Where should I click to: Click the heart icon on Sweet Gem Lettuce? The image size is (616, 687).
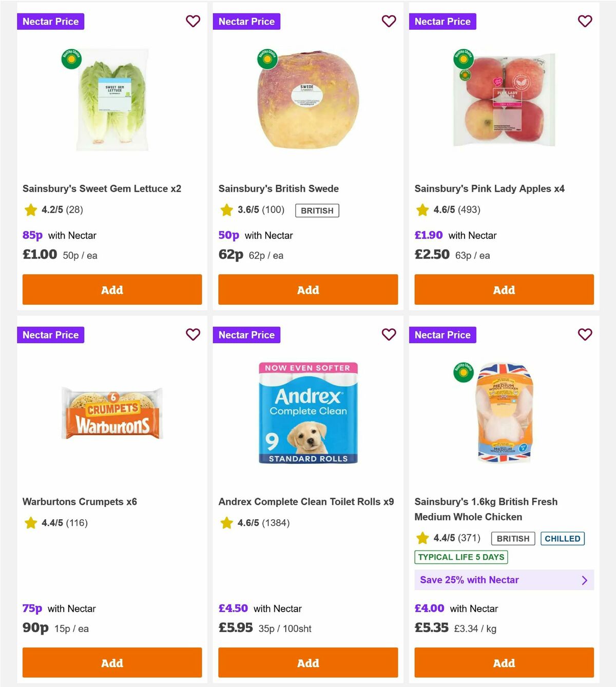[x=193, y=21]
